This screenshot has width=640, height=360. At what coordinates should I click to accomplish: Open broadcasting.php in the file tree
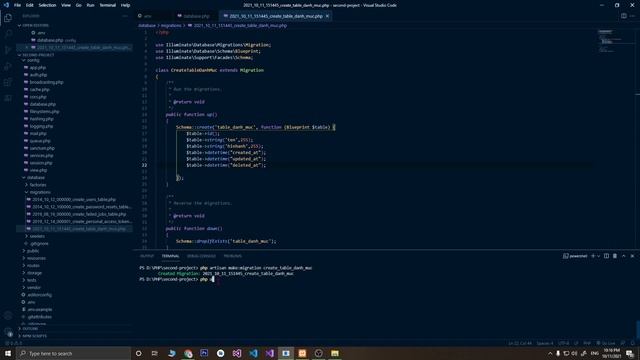tap(46, 82)
